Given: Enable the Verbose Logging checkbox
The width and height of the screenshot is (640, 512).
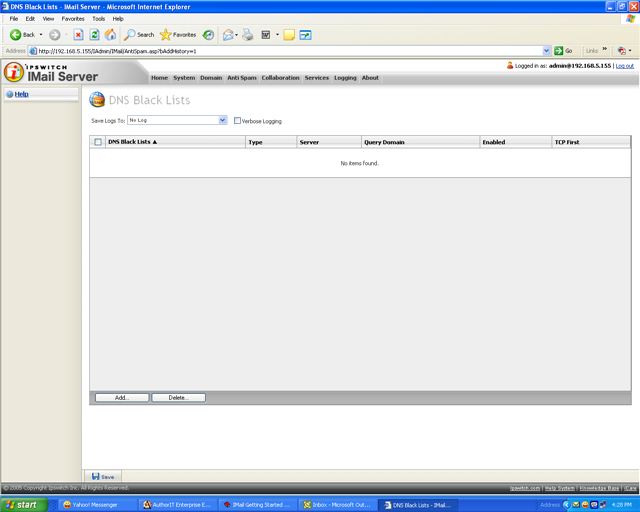Looking at the screenshot, I should point(237,120).
